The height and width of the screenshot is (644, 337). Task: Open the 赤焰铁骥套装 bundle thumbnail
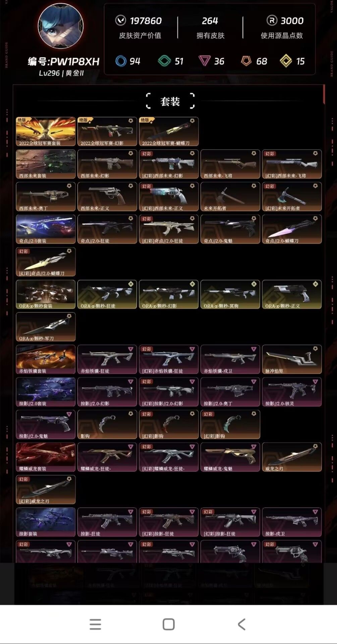pyautogui.click(x=46, y=359)
